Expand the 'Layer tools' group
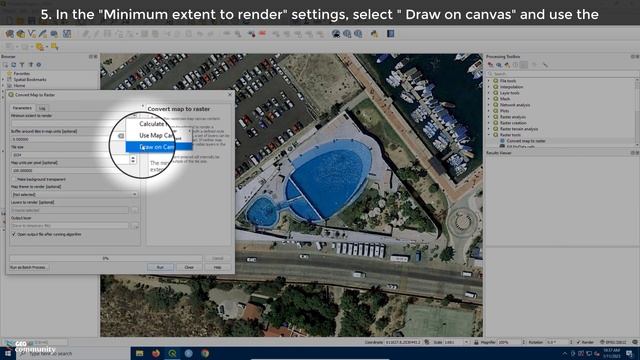This screenshot has width=640, height=360. [x=489, y=93]
